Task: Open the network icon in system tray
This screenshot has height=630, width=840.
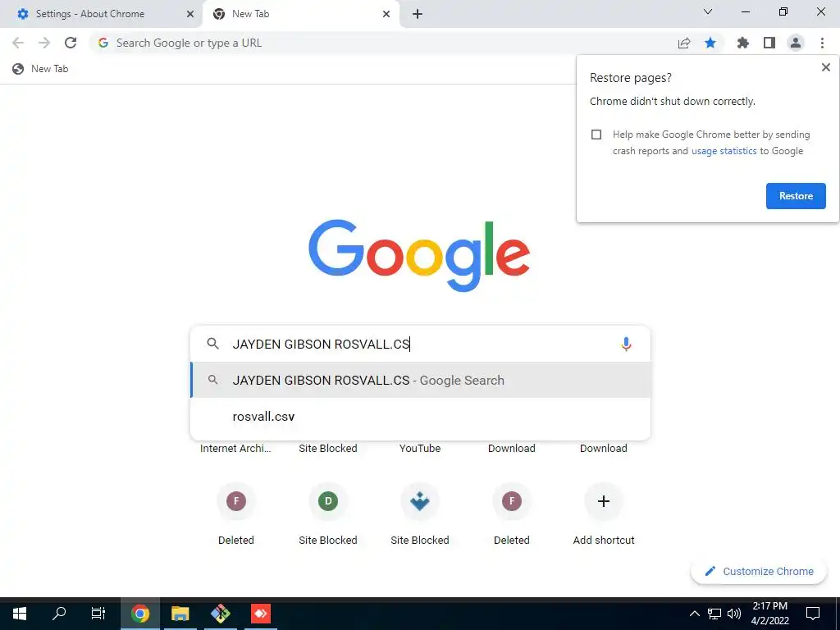Action: click(x=714, y=614)
